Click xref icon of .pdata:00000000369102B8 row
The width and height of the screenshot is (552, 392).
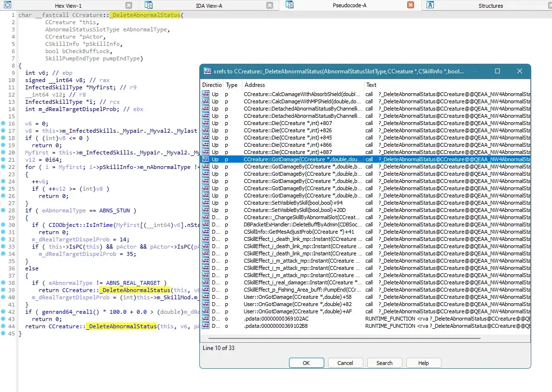(x=206, y=326)
